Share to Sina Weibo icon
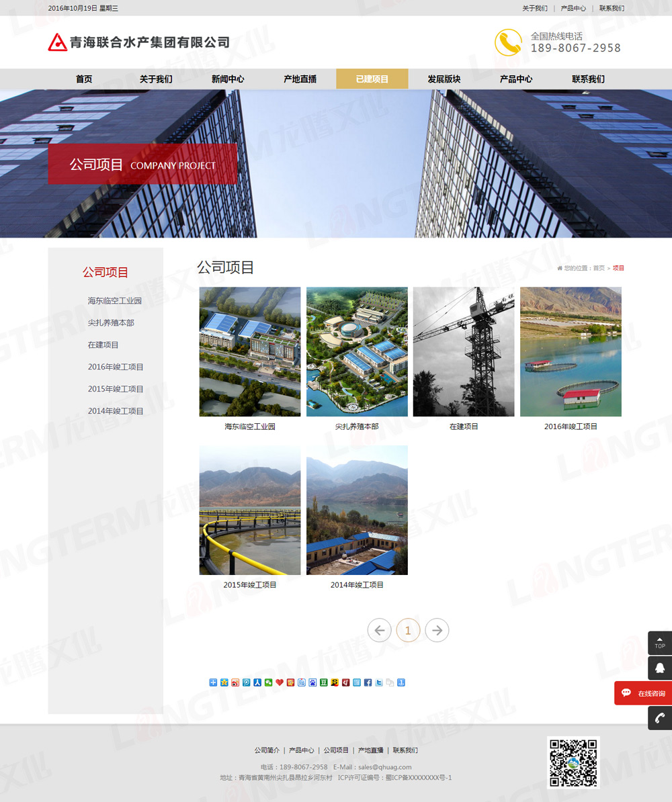Image resolution: width=672 pixels, height=802 pixels. pos(235,682)
